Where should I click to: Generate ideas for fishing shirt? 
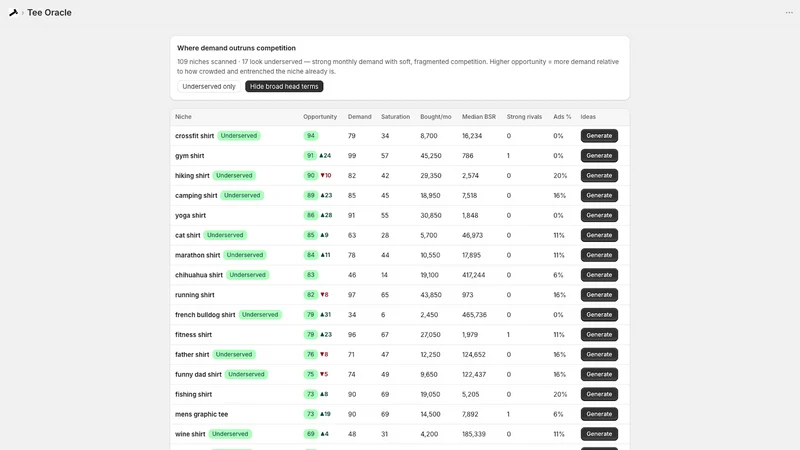click(x=599, y=394)
